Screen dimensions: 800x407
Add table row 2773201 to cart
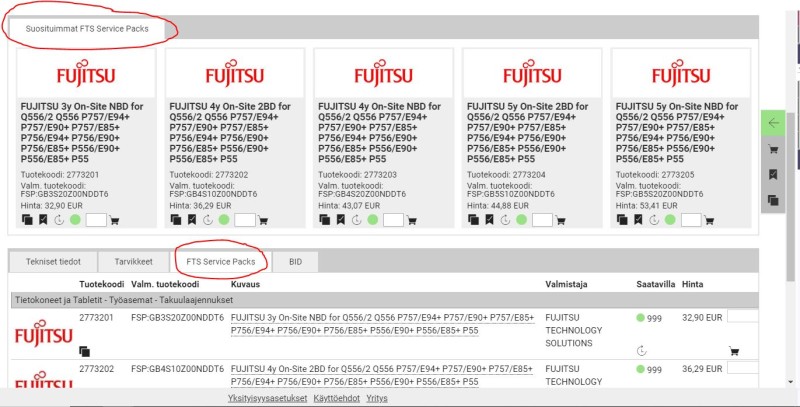coord(734,351)
